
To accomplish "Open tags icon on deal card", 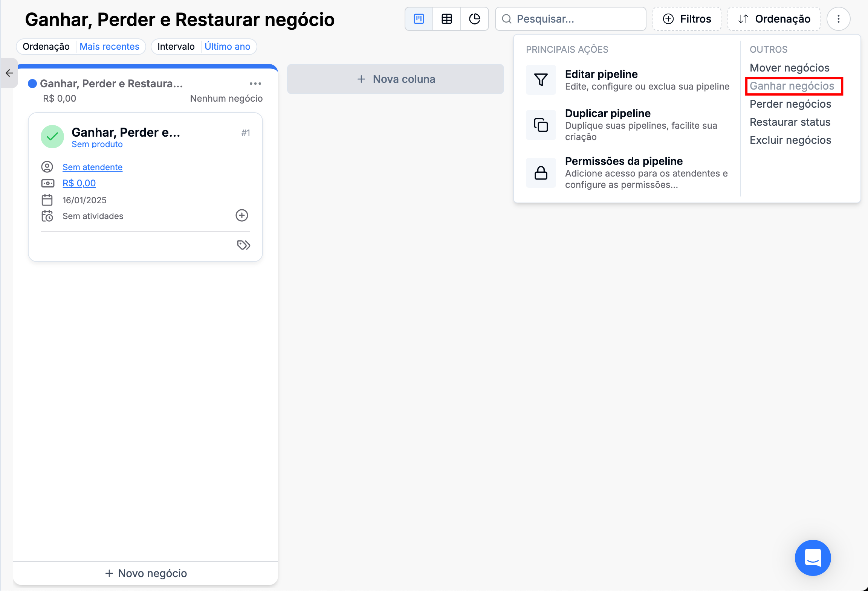I will coord(243,245).
